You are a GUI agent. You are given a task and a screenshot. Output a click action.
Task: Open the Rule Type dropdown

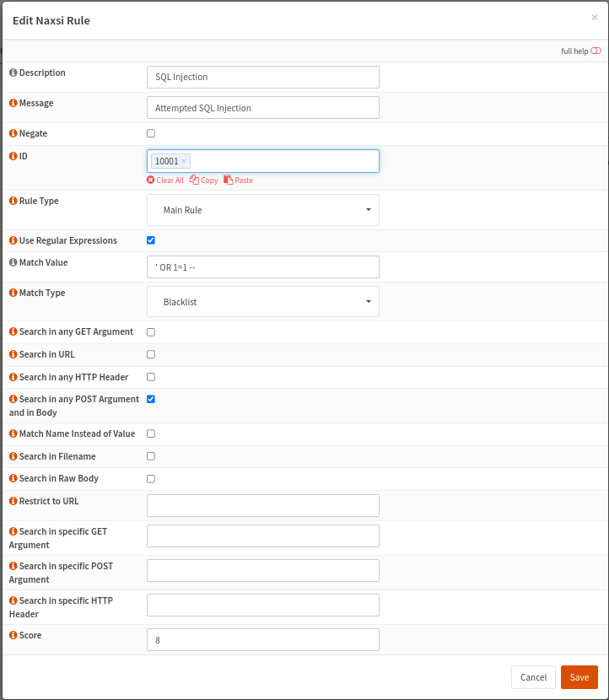click(262, 209)
